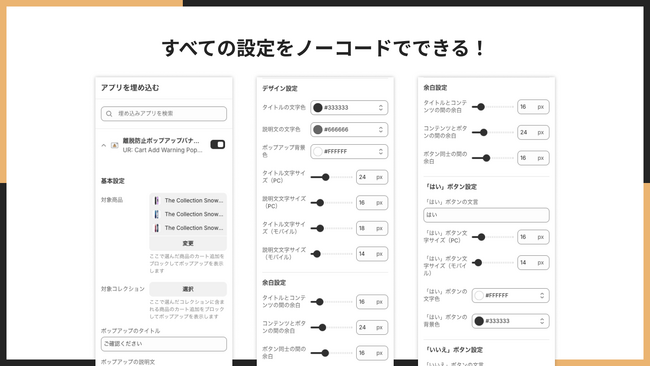The image size is (650, 366).
Task: Click the タイトル文字サイズ（モバイル） slider handle
Action: click(320, 228)
